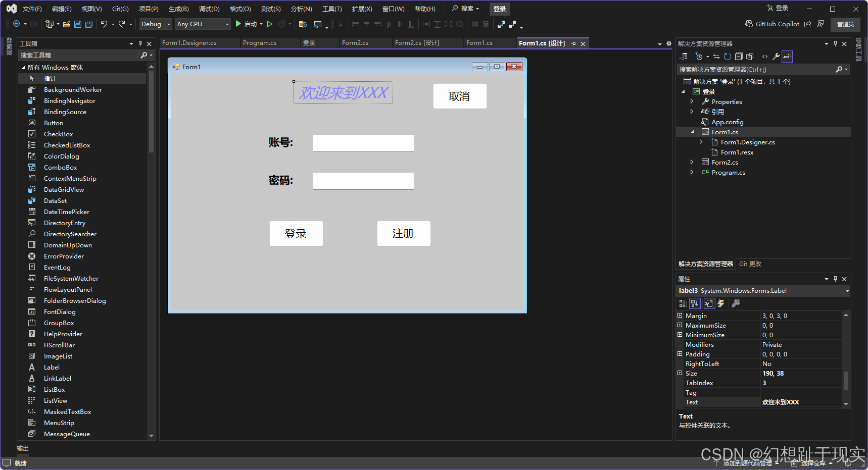
Task: Collapse the Form1.cs node in Solution Explorer
Action: point(692,132)
